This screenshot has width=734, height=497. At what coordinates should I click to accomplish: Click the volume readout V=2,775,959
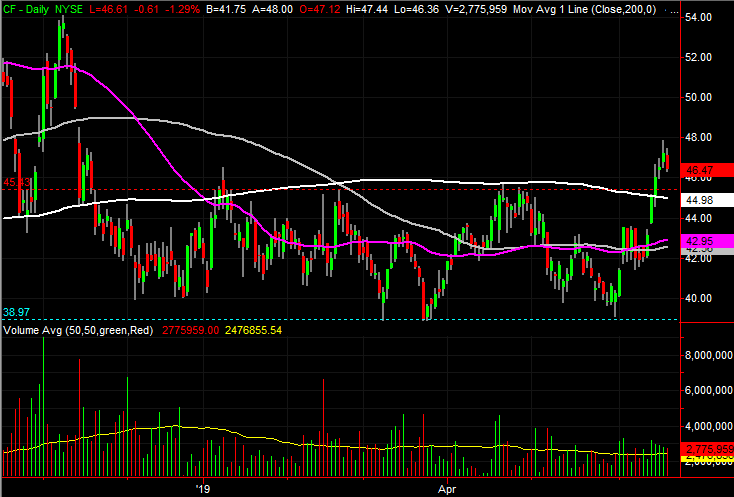pyautogui.click(x=476, y=9)
